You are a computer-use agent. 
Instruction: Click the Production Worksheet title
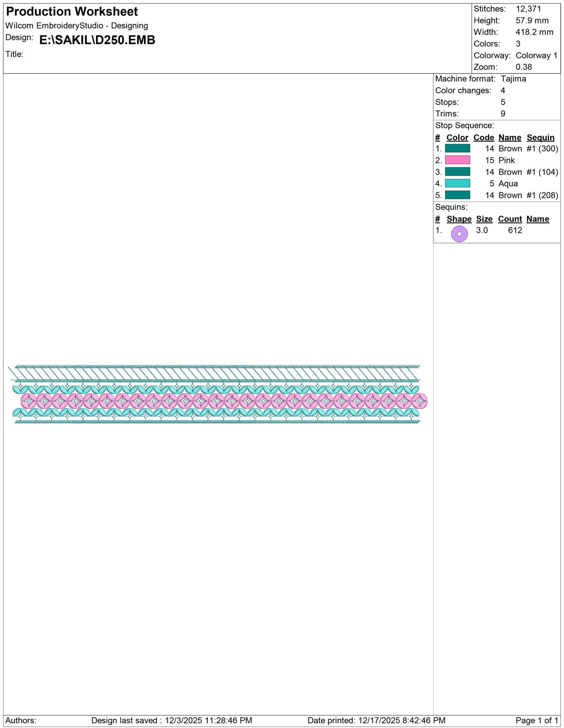pos(72,12)
